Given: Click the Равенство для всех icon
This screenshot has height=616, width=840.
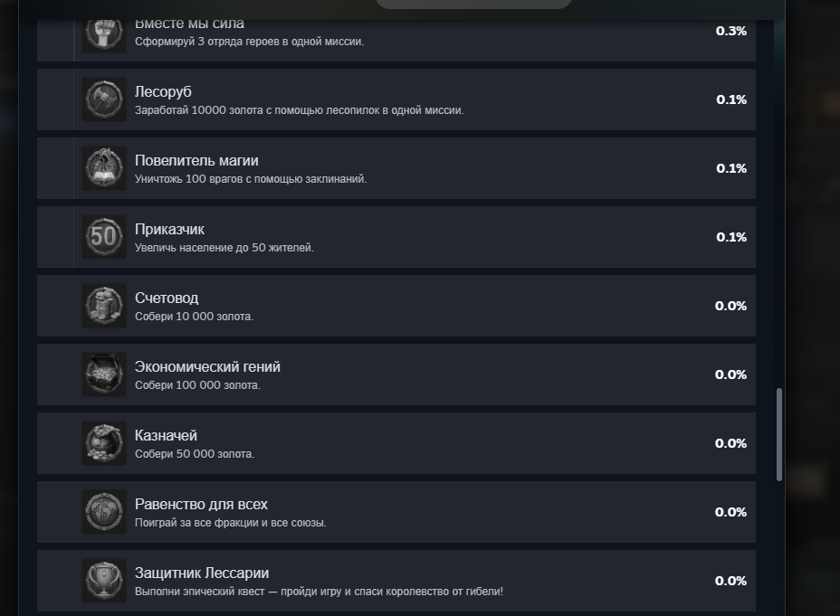Looking at the screenshot, I should 104,512.
